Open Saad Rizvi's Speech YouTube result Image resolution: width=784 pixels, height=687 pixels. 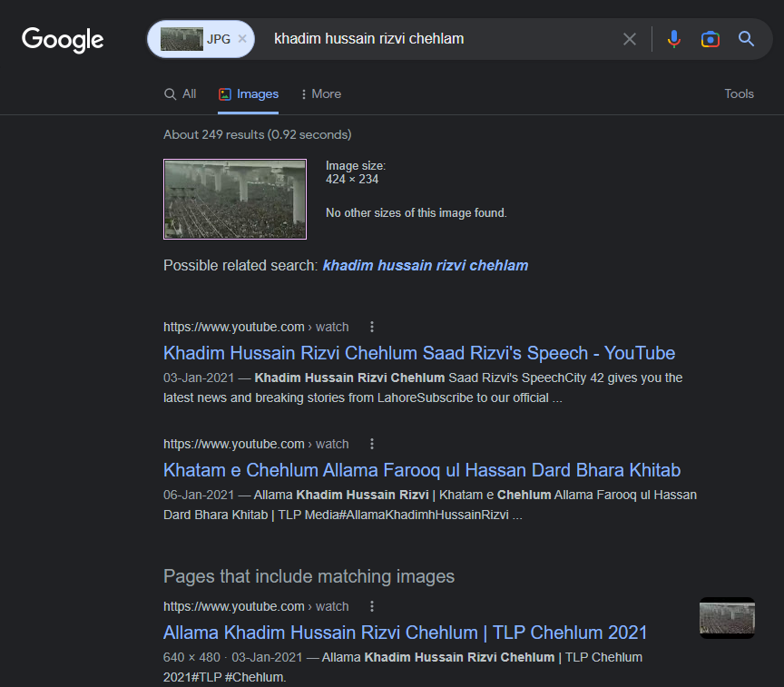(419, 353)
